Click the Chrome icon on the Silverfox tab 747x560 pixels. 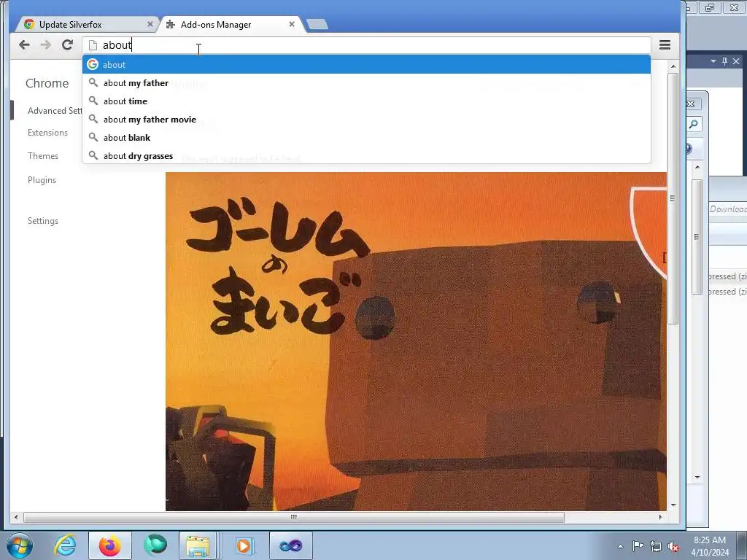pos(29,24)
